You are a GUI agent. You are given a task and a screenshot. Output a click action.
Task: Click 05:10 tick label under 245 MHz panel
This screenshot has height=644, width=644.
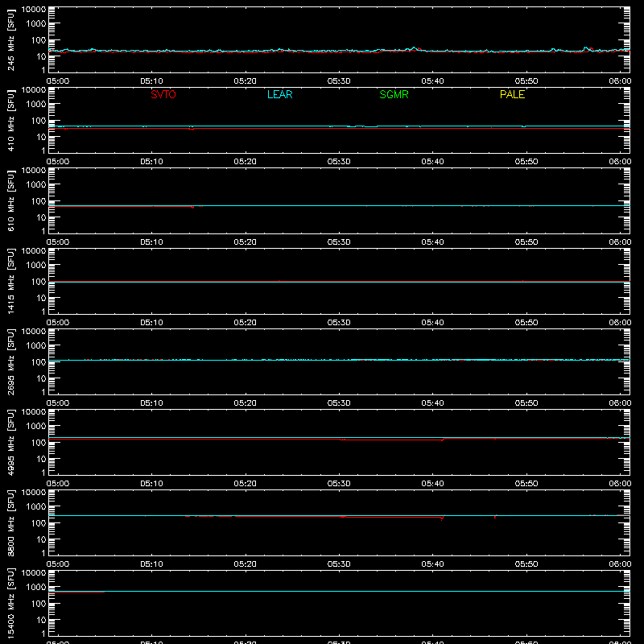[x=151, y=81]
